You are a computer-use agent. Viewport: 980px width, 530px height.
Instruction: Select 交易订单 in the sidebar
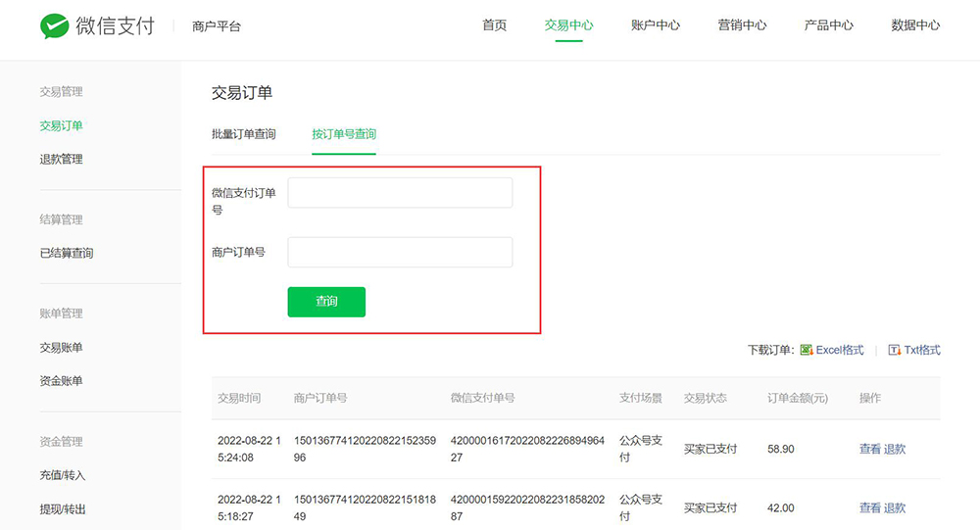(61, 125)
